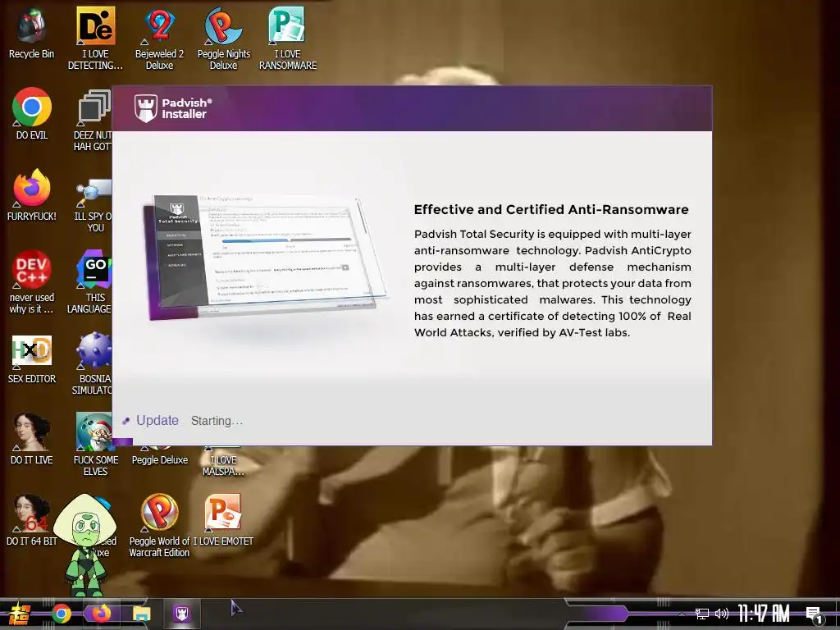This screenshot has width=840, height=630.
Task: Click the Padvish shield logo in installer
Action: [x=146, y=108]
